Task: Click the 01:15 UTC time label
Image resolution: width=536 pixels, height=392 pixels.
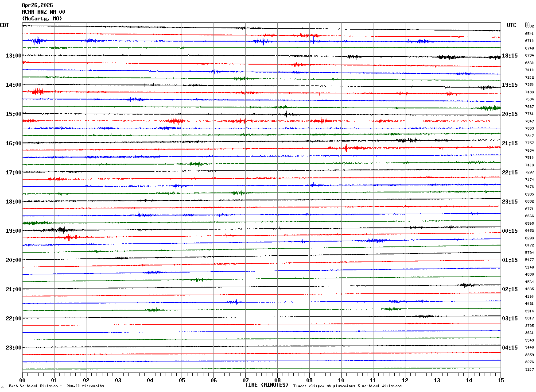Action: pos(509,260)
